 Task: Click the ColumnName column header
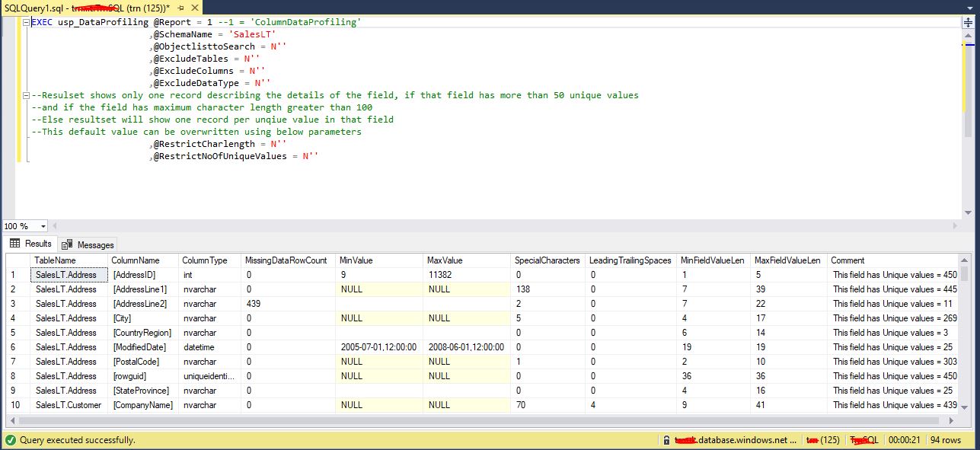144,260
